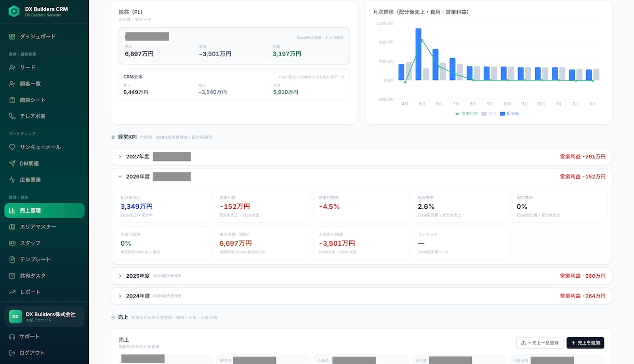Click the サポート headset icon
This screenshot has width=634, height=364.
tap(12, 336)
